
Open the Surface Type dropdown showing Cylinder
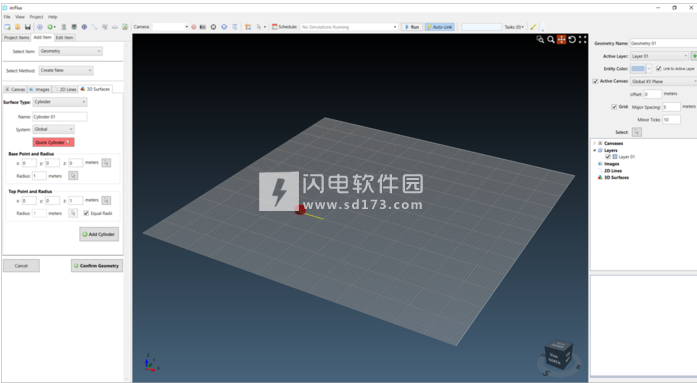(60, 102)
